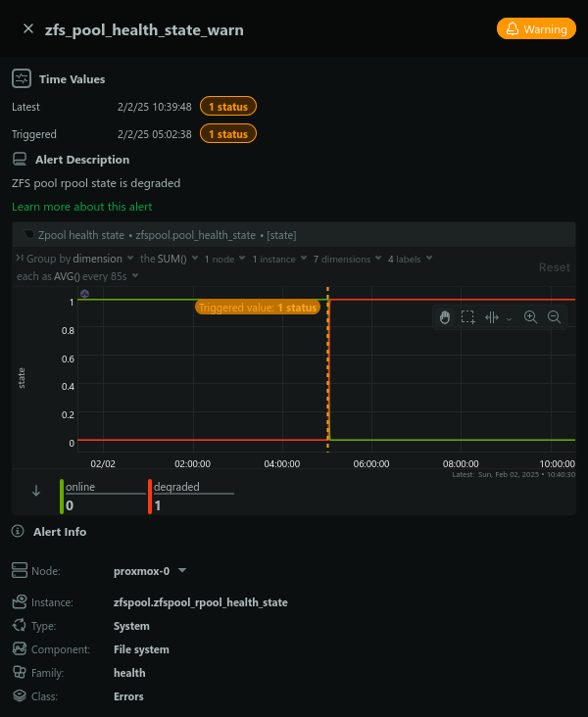Click the Triggered value 1 status label
This screenshot has width=588, height=717.
tap(258, 308)
